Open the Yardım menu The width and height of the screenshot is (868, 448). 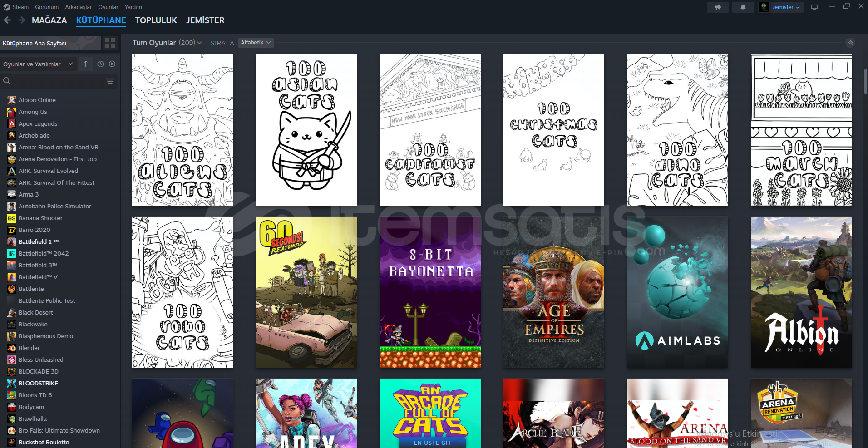tap(133, 7)
